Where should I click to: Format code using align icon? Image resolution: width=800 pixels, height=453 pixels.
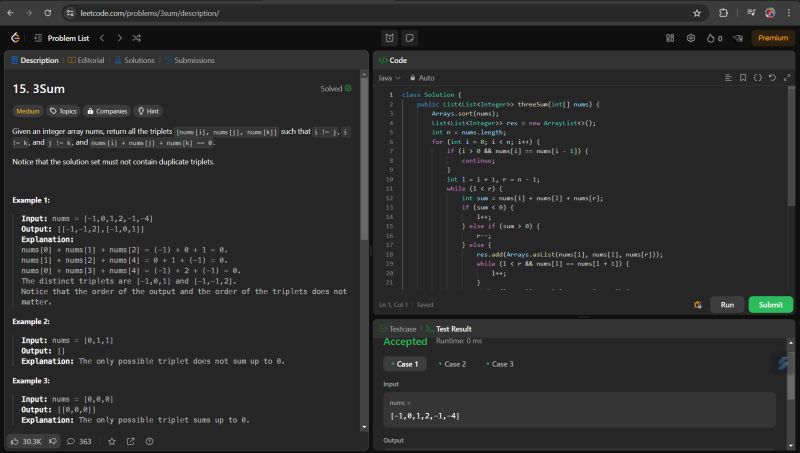(729, 78)
